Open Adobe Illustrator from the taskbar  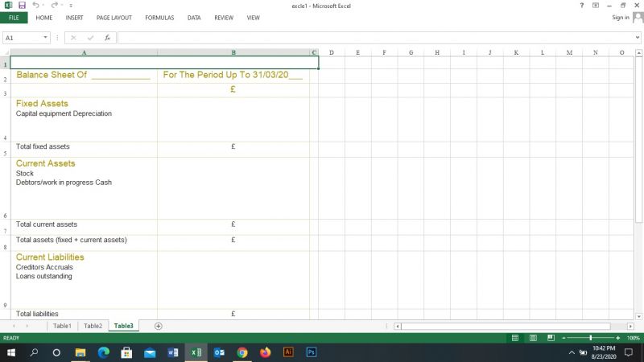[288, 352]
